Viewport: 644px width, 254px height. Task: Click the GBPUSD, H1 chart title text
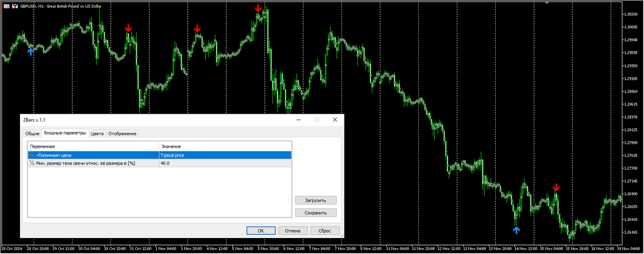point(60,6)
